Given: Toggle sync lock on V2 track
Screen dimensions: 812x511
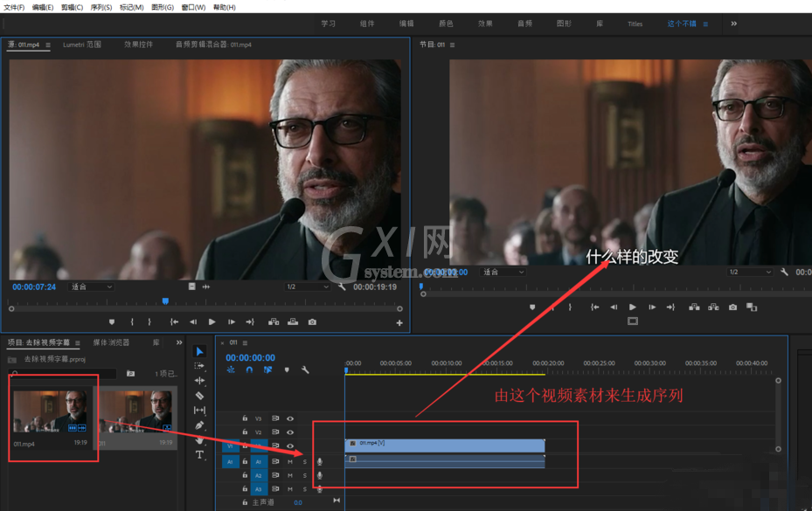Looking at the screenshot, I should click(x=275, y=432).
